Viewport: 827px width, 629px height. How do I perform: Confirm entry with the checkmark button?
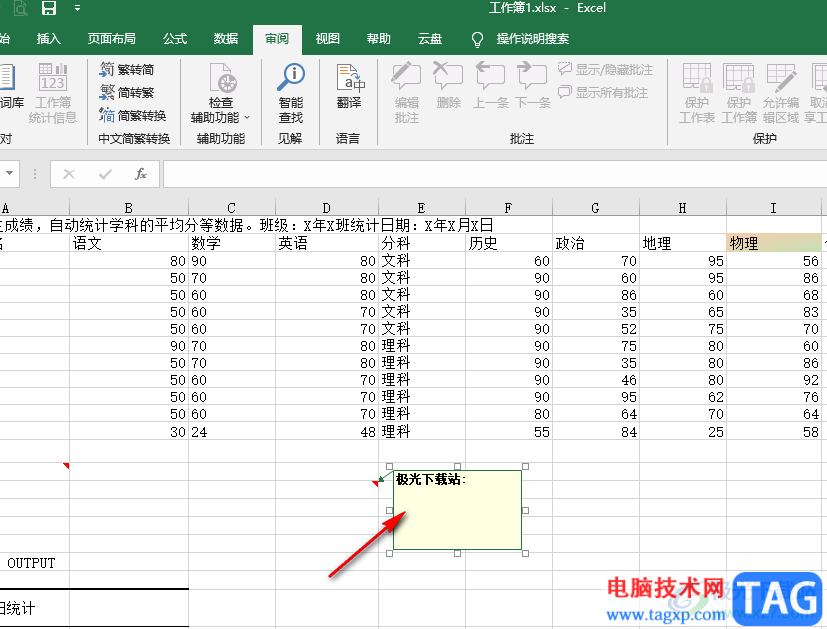coord(105,173)
